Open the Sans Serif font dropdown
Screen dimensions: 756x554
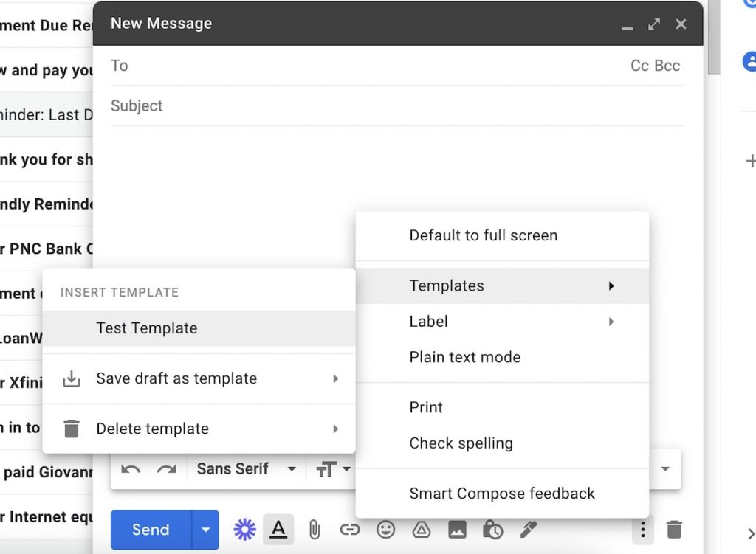coord(246,469)
